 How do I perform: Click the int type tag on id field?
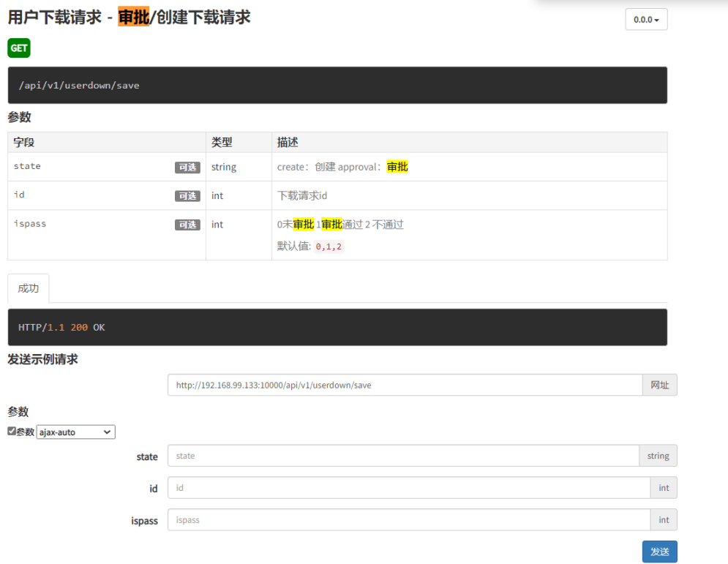[664, 488]
